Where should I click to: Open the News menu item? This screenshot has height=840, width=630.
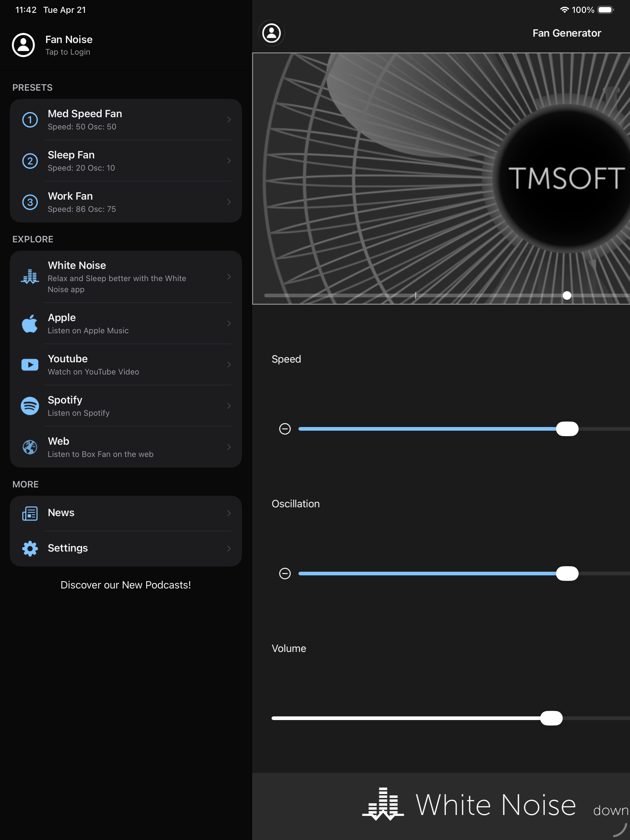(126, 513)
